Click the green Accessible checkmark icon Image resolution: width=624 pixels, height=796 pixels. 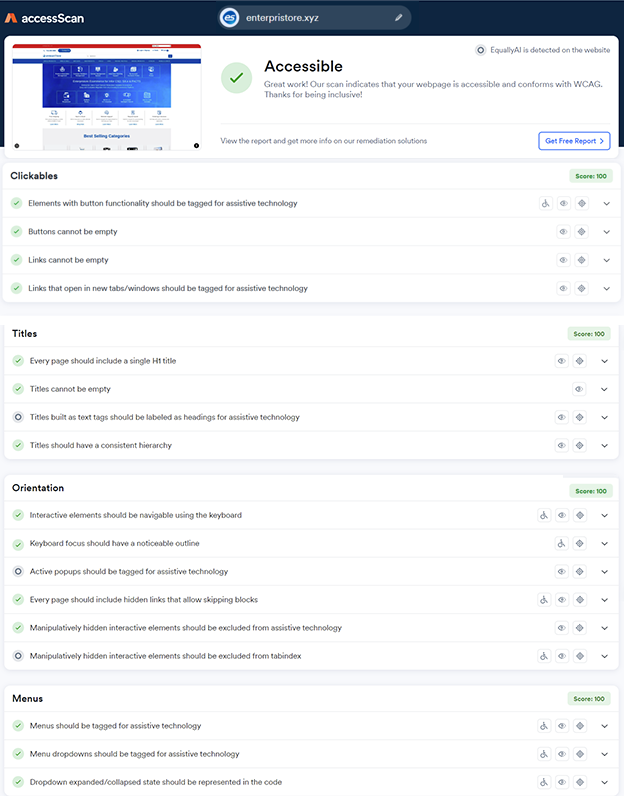pos(237,78)
